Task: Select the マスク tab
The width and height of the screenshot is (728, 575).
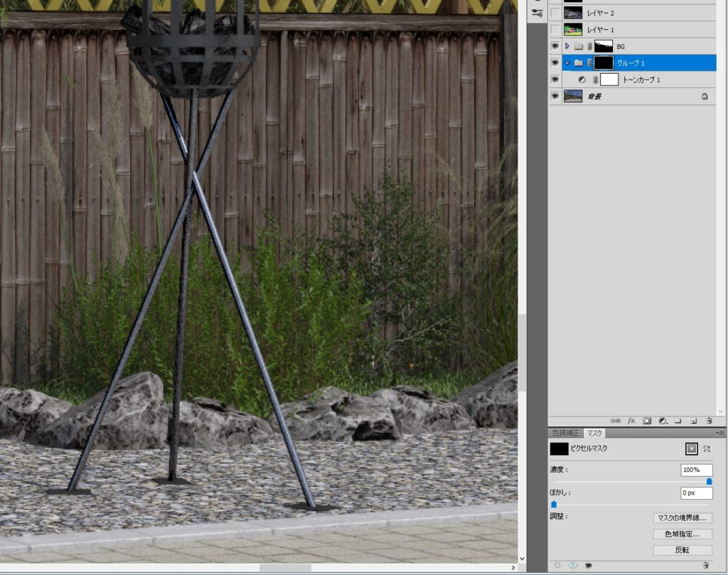Action: [x=594, y=433]
